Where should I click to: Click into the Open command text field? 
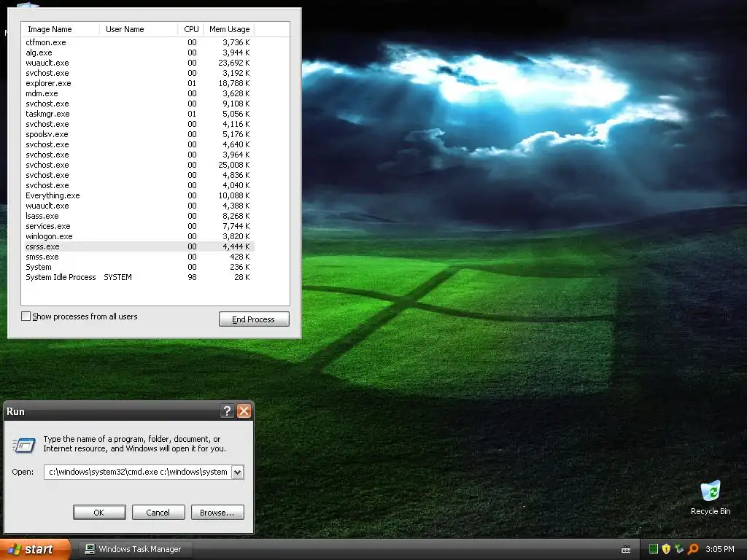pyautogui.click(x=138, y=472)
